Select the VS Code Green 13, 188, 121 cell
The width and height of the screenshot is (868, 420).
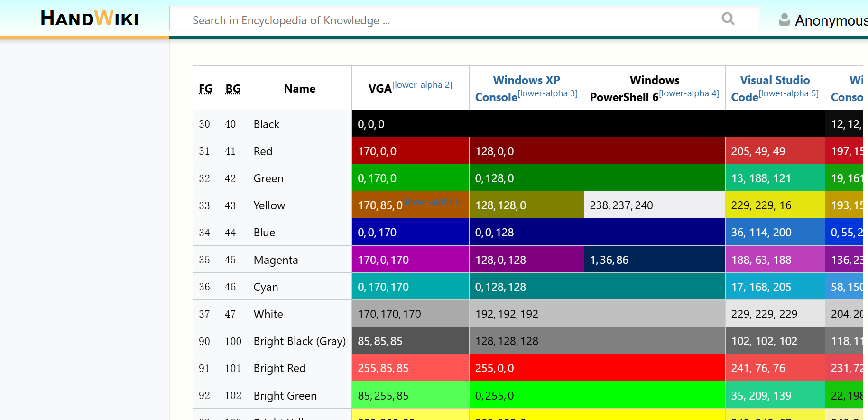pyautogui.click(x=775, y=178)
